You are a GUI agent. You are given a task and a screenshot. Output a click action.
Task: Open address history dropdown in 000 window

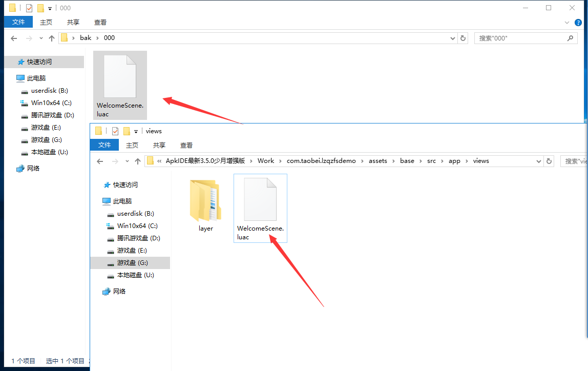[x=452, y=38]
